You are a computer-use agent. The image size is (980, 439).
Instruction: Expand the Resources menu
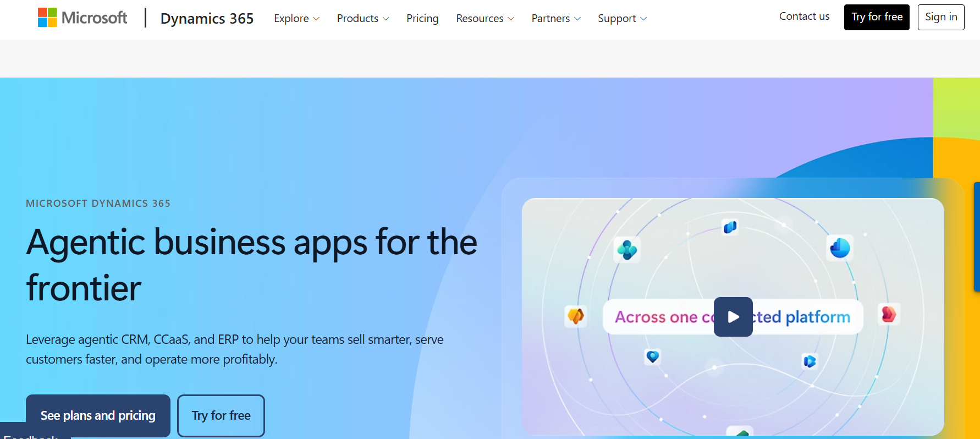[x=485, y=19]
